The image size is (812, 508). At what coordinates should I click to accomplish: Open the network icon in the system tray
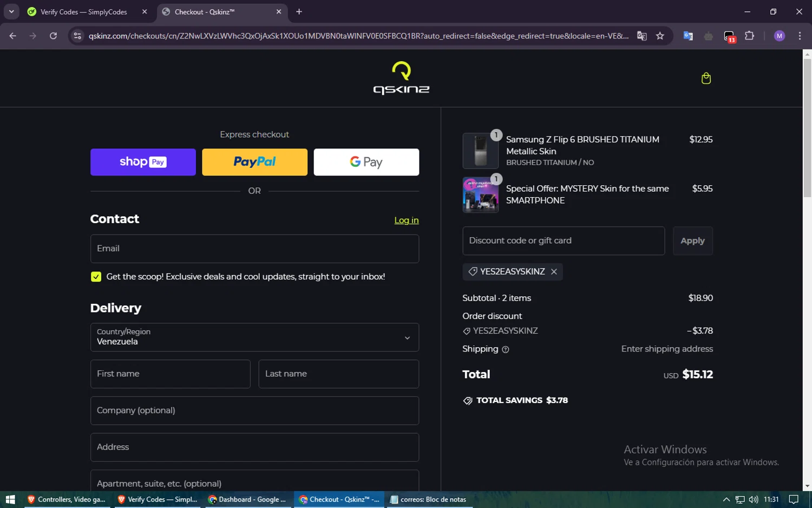[x=740, y=499]
